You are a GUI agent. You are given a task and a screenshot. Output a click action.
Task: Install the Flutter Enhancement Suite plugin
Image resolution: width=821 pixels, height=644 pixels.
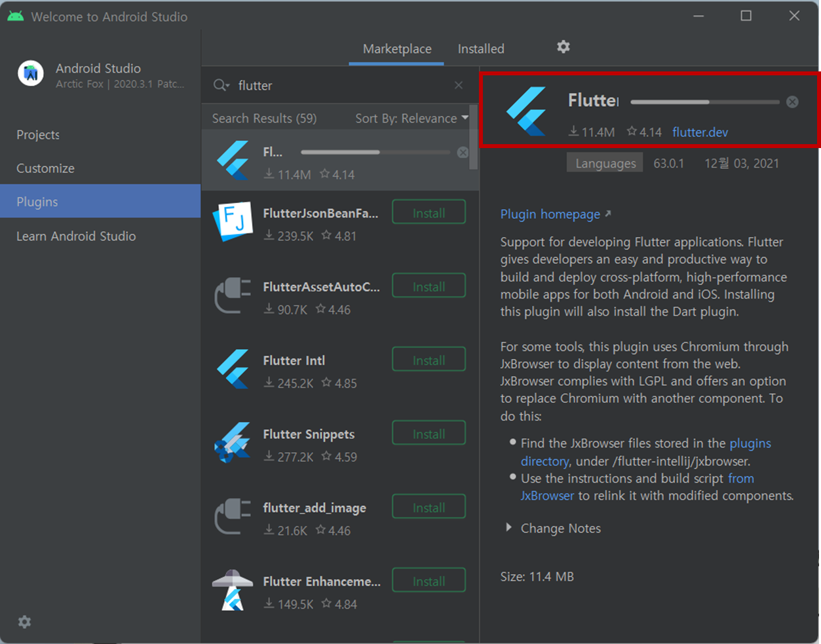click(x=429, y=581)
